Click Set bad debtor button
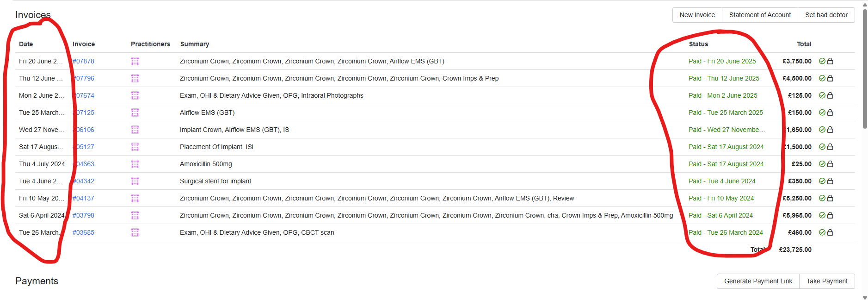This screenshot has height=300, width=868. pyautogui.click(x=826, y=15)
